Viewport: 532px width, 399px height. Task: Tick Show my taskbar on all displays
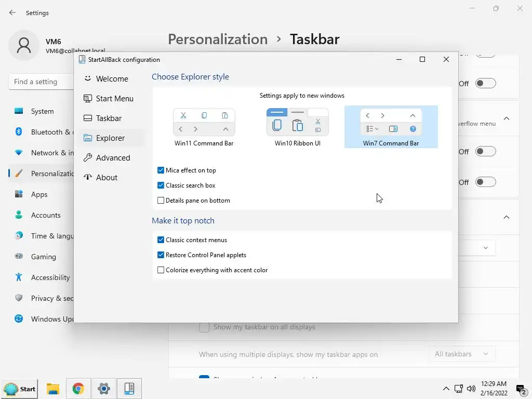point(204,327)
